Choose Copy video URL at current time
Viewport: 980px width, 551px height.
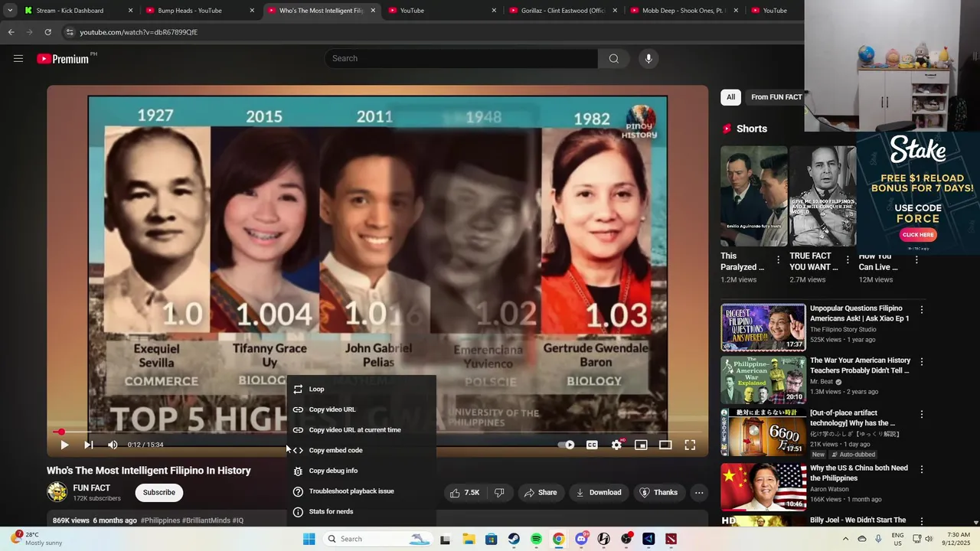361,429
